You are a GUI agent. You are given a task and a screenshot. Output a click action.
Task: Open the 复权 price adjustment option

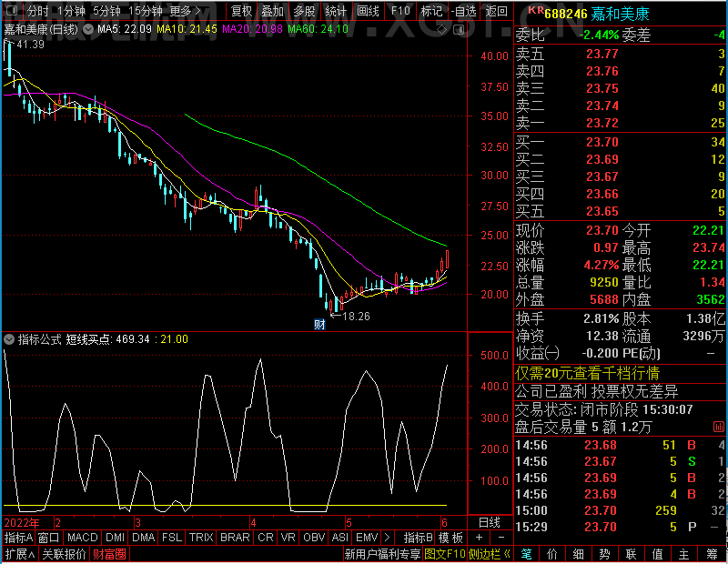click(x=241, y=10)
